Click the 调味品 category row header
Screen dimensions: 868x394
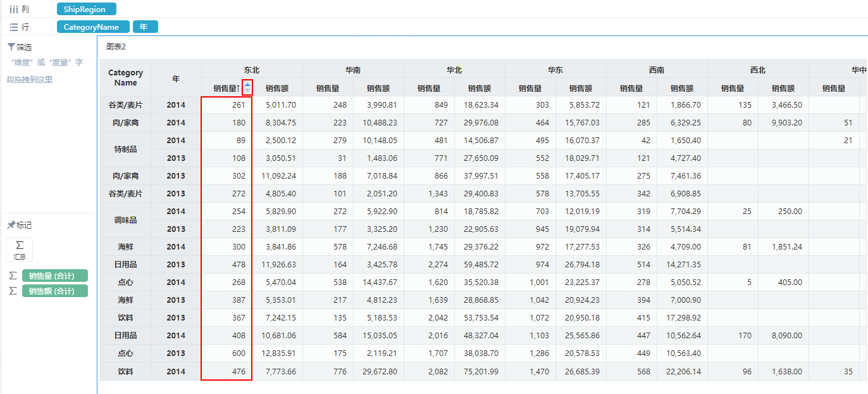click(126, 220)
